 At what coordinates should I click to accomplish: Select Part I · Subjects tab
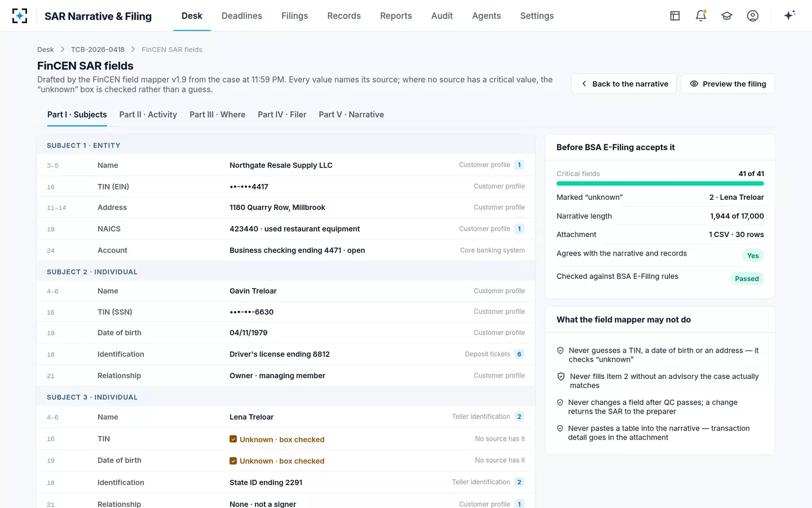coord(77,115)
